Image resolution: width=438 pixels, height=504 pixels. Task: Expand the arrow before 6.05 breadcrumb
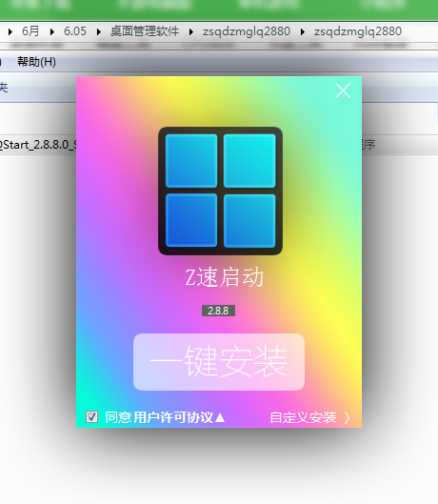(x=51, y=31)
